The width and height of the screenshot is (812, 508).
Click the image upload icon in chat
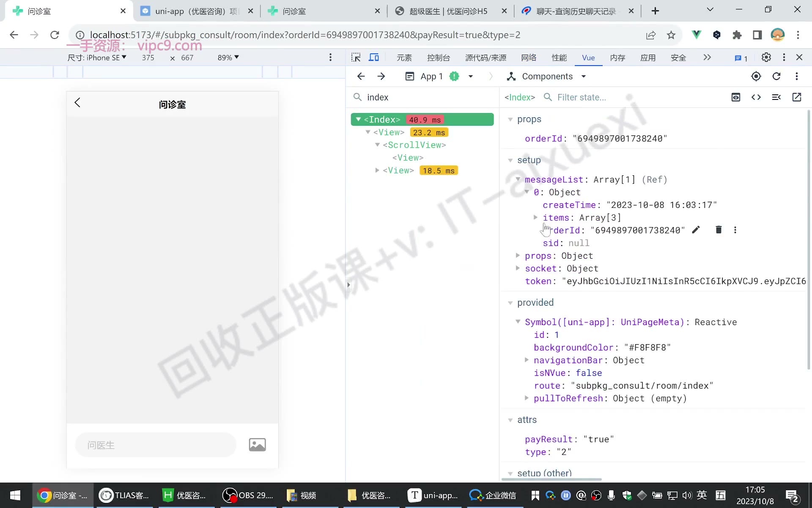pos(257,444)
